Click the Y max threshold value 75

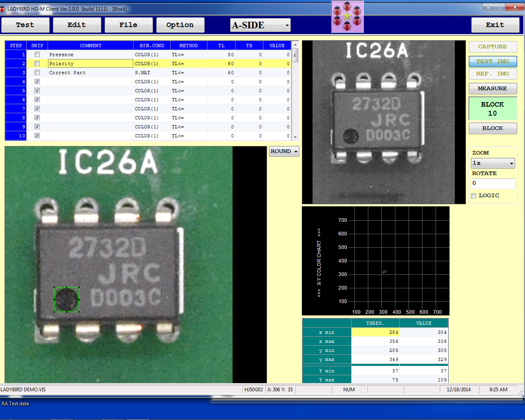coord(375,380)
